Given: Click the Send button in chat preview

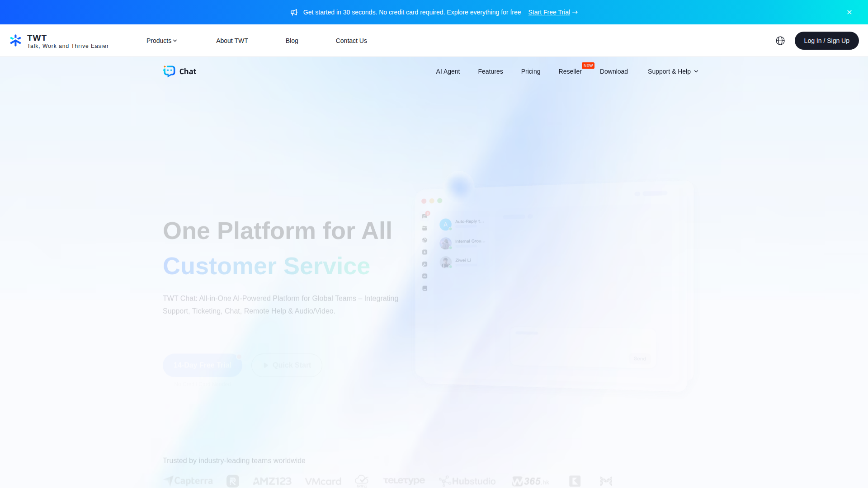Looking at the screenshot, I should tap(640, 359).
